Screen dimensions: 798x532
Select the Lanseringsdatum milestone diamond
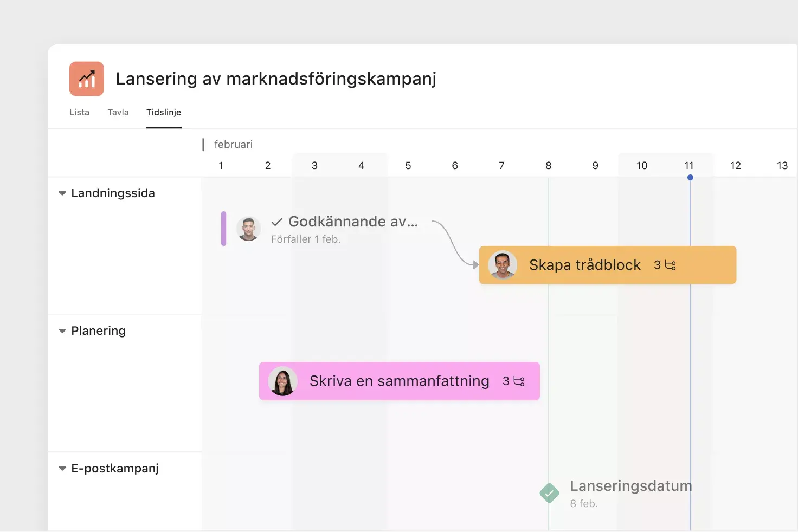pos(549,493)
